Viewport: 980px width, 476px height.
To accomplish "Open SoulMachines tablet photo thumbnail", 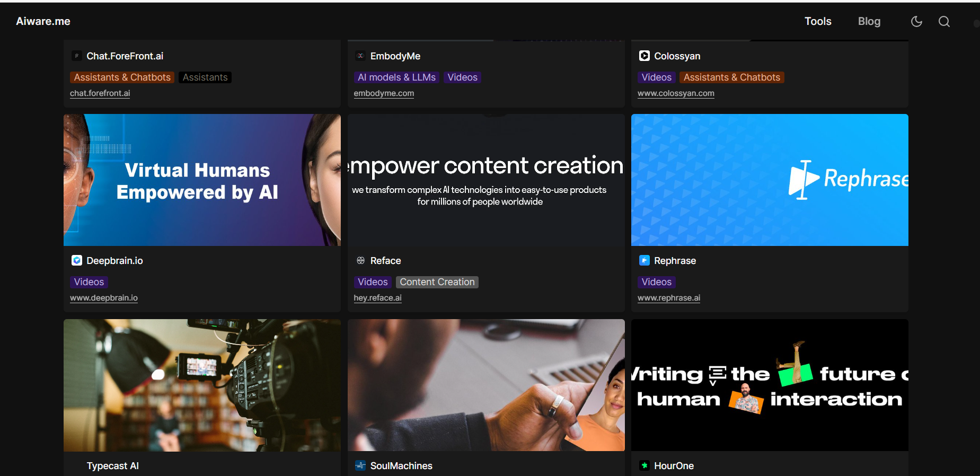I will pyautogui.click(x=486, y=385).
